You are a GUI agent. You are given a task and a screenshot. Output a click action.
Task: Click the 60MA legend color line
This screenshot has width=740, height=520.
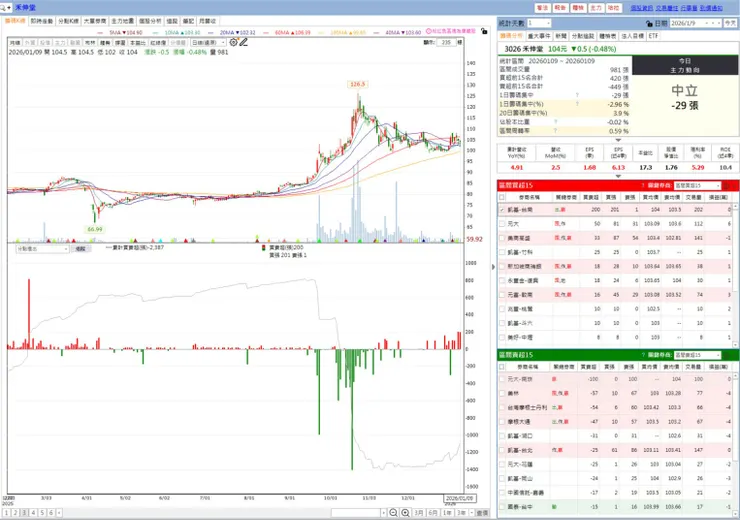click(267, 33)
